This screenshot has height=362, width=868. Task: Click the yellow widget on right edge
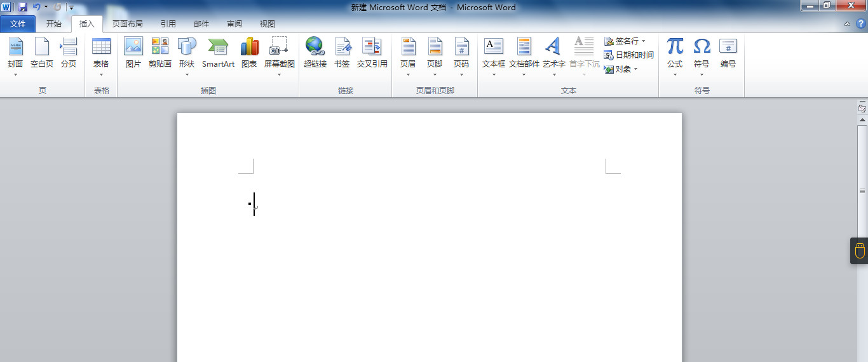point(860,251)
